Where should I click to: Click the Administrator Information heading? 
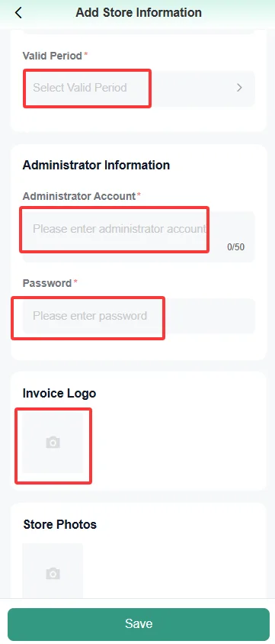click(96, 165)
